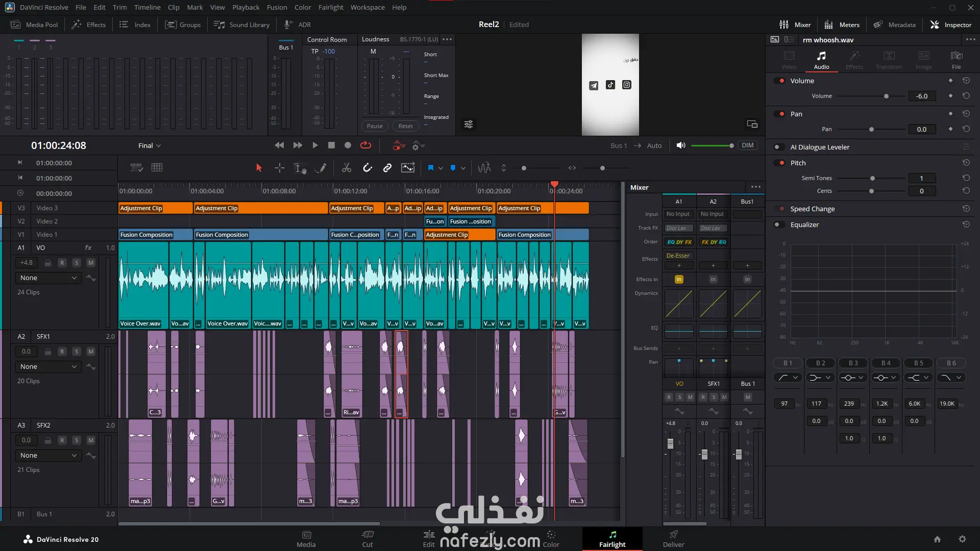Click the loudness Reset button

[405, 126]
